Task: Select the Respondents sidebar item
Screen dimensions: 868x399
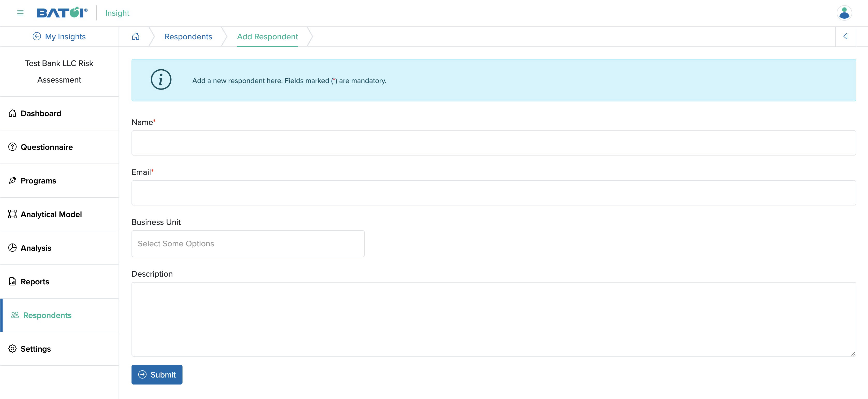Action: point(59,315)
